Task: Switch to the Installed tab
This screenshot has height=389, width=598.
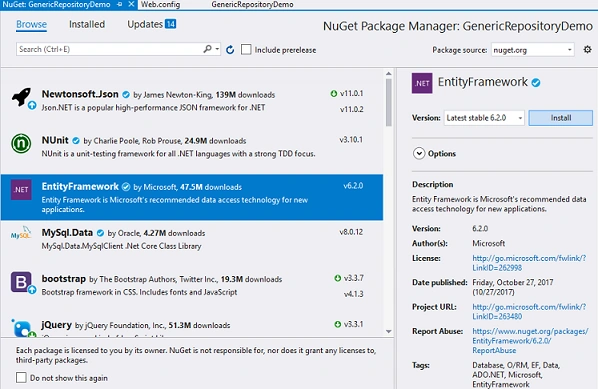Action: click(x=87, y=24)
